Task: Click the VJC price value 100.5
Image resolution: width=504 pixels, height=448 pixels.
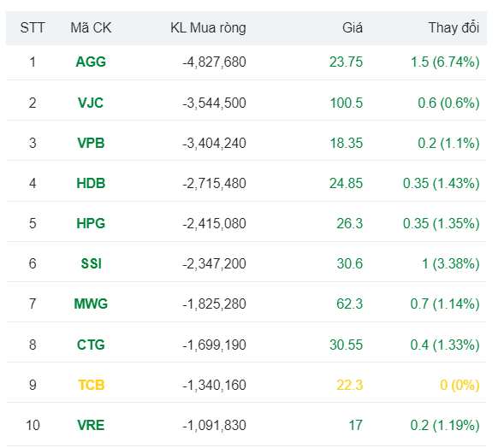Action: (x=347, y=103)
